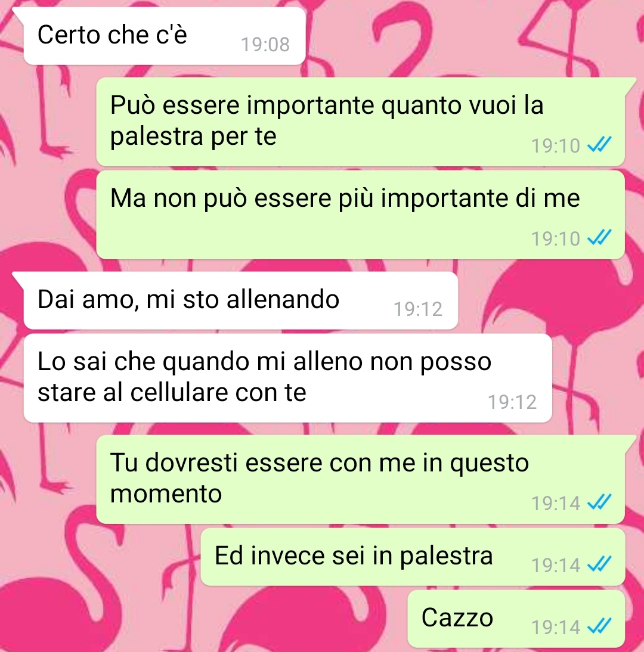This screenshot has width=644, height=652.
Task: Click read ticks on 'Ed invece sei in palestra'
Action: (599, 564)
